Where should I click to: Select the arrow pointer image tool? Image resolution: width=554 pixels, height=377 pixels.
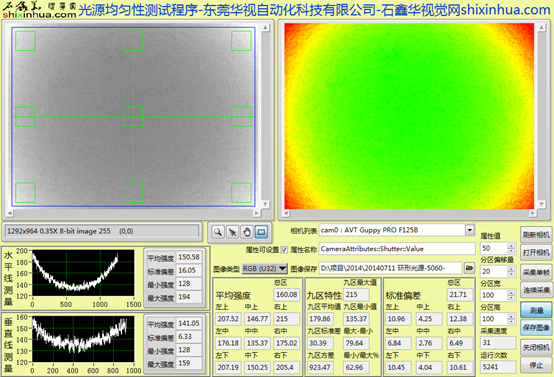(x=232, y=232)
